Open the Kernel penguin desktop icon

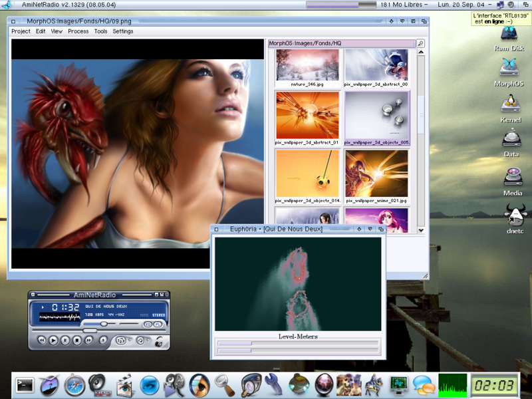tap(510, 106)
